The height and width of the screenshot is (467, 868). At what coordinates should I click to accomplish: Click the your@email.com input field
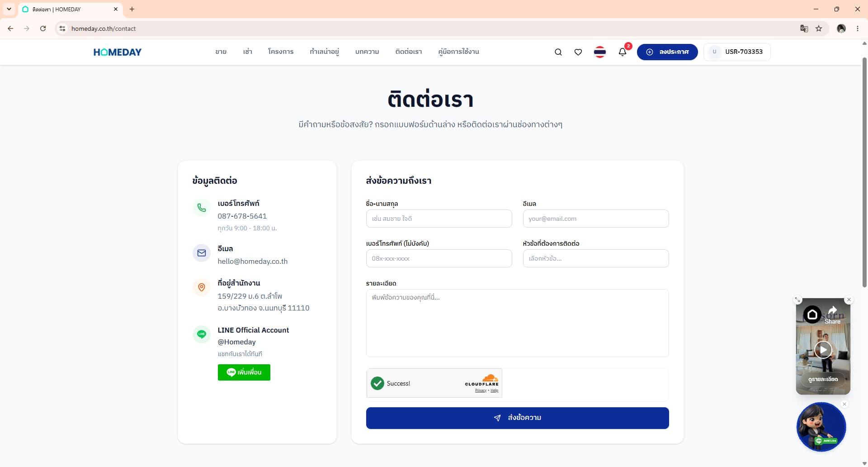pos(596,219)
